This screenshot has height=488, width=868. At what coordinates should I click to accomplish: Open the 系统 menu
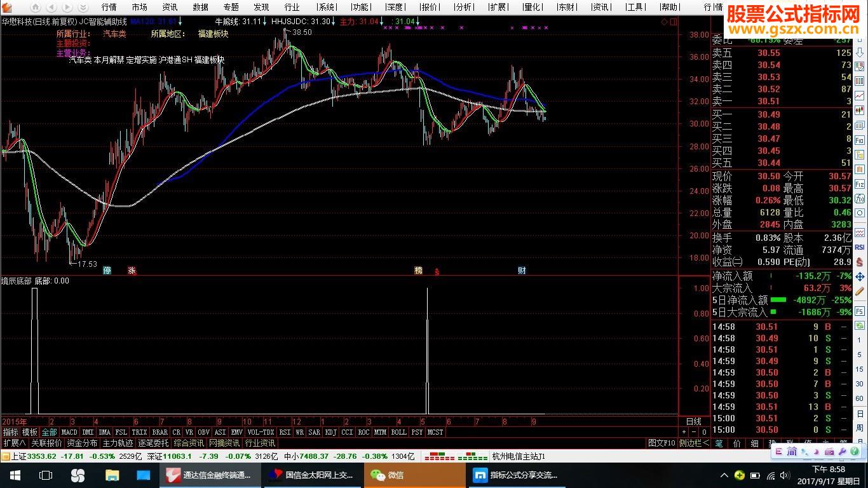(x=327, y=7)
